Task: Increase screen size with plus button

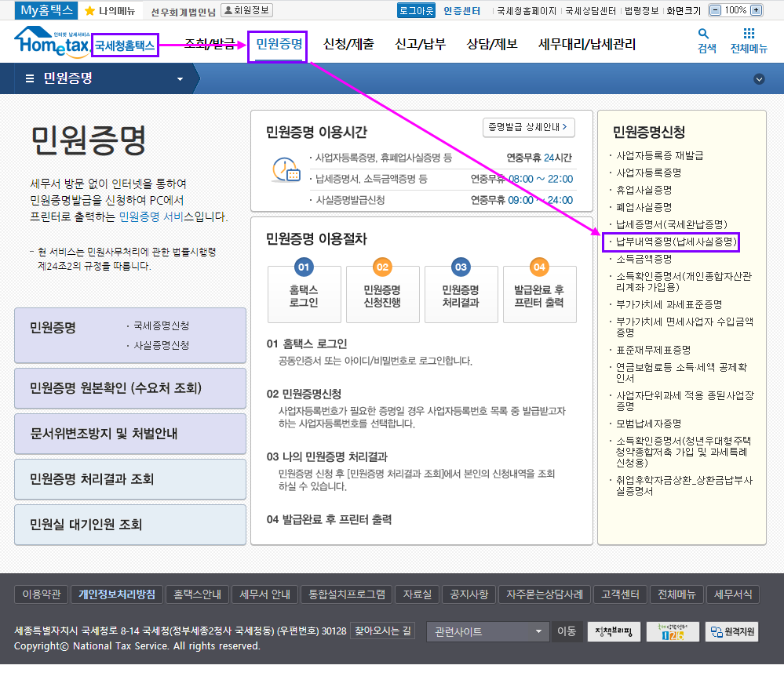Action: click(756, 10)
